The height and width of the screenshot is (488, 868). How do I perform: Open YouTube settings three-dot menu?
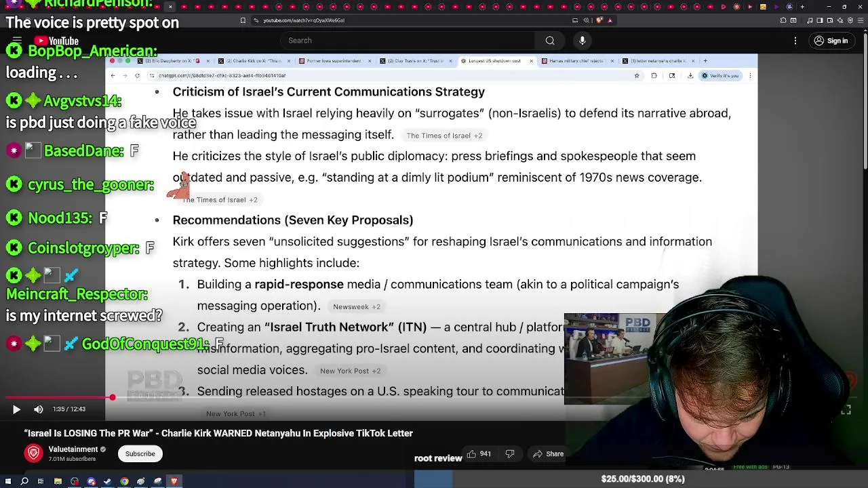pyautogui.click(x=795, y=41)
